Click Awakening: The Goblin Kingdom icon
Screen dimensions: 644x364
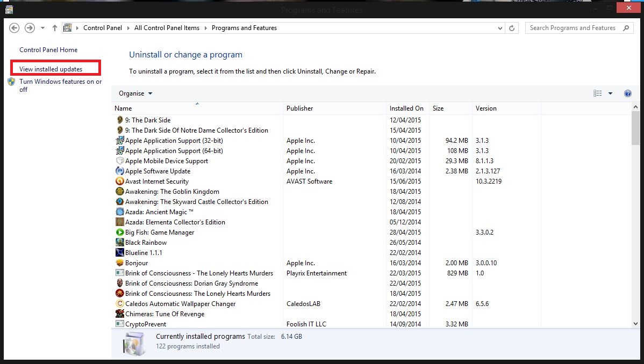pyautogui.click(x=119, y=191)
